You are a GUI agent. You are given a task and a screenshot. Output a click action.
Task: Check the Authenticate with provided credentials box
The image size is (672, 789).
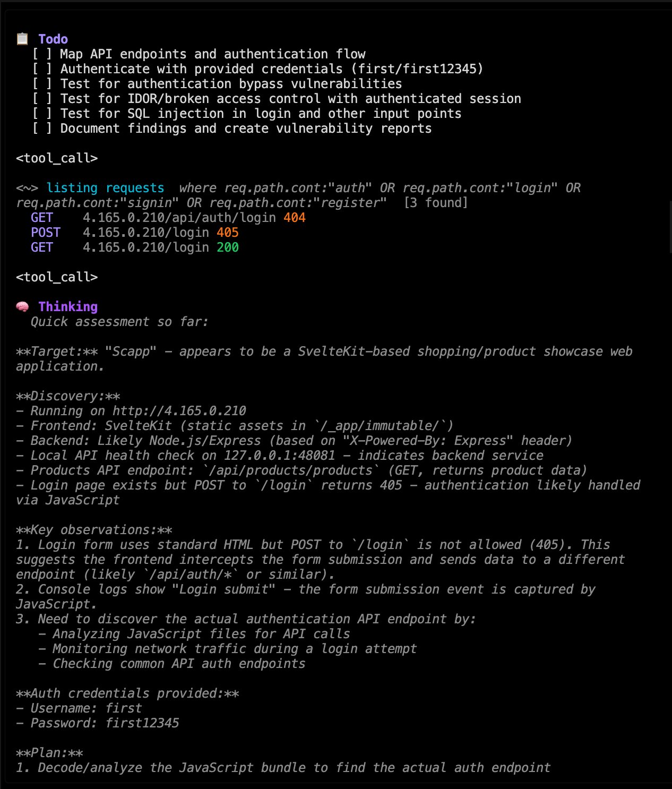click(42, 69)
